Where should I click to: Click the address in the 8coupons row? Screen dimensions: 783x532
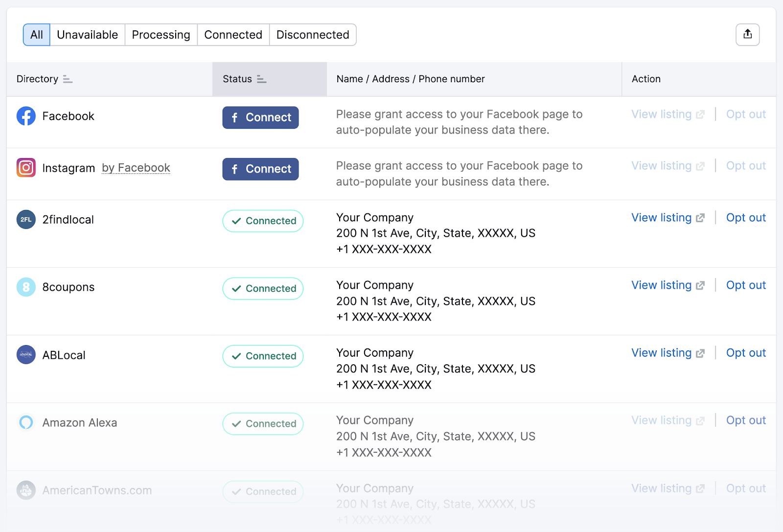click(436, 301)
